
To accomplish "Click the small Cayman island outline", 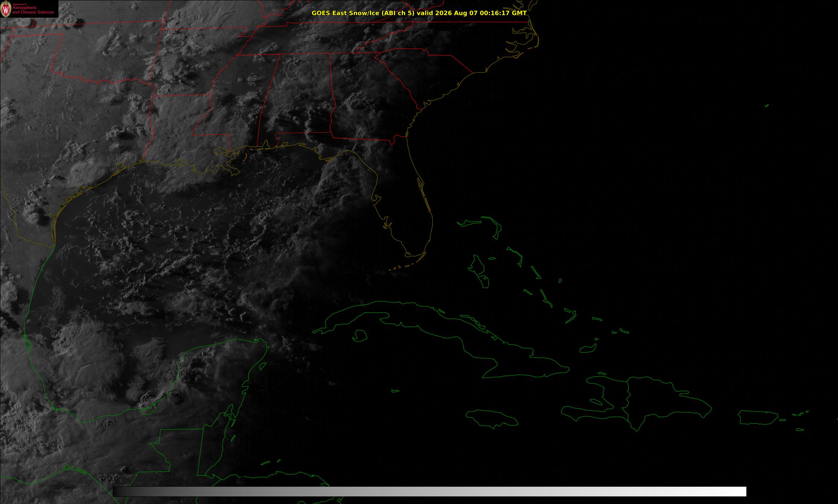I will coord(395,391).
